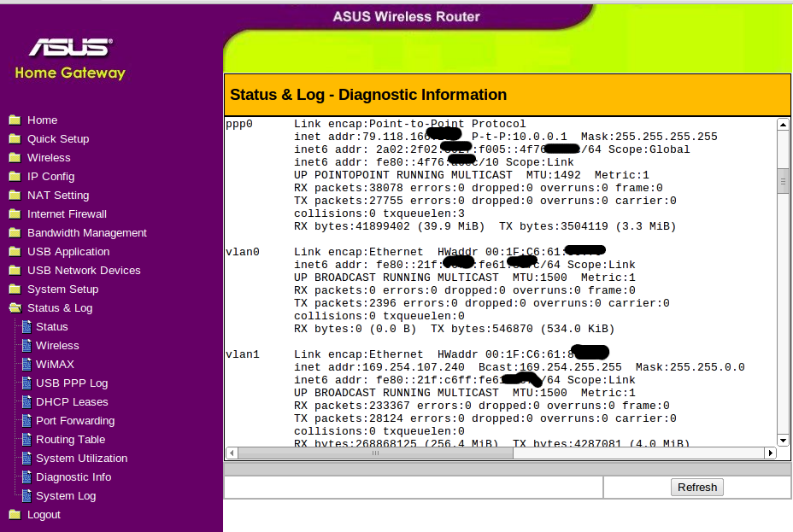This screenshot has height=532, width=793.
Task: Click the page icon beside System Utilization
Action: pyautogui.click(x=26, y=459)
